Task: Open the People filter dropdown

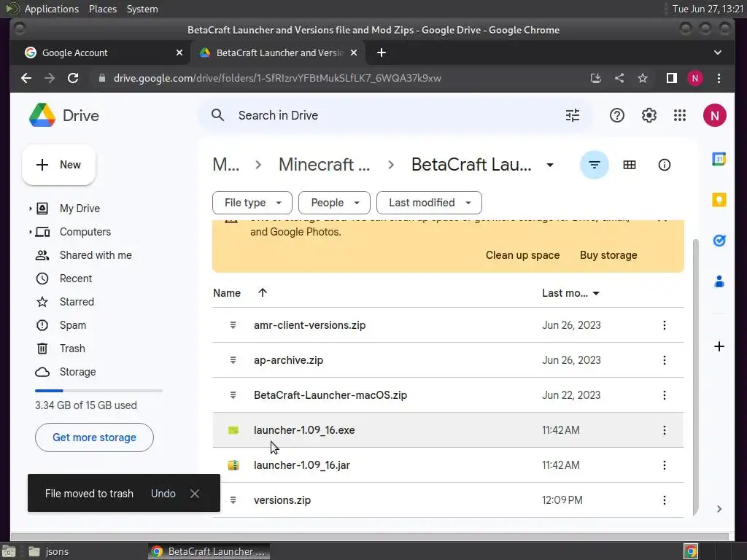Action: (334, 203)
